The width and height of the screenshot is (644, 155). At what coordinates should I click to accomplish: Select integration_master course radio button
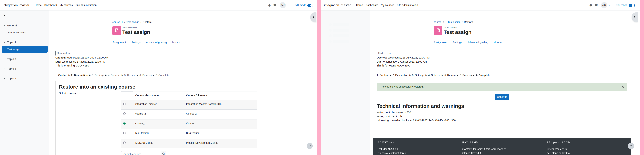point(124,104)
